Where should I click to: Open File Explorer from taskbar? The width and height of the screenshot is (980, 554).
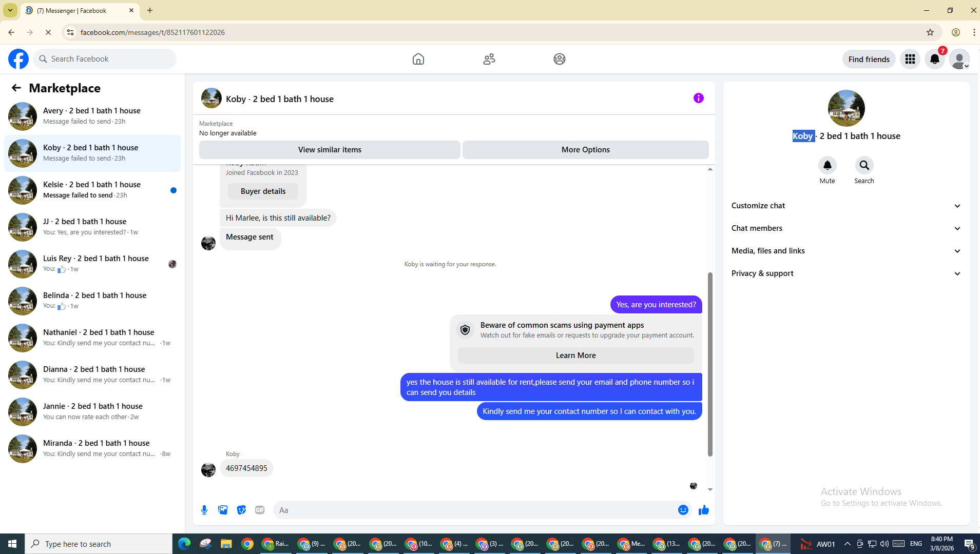tap(226, 544)
